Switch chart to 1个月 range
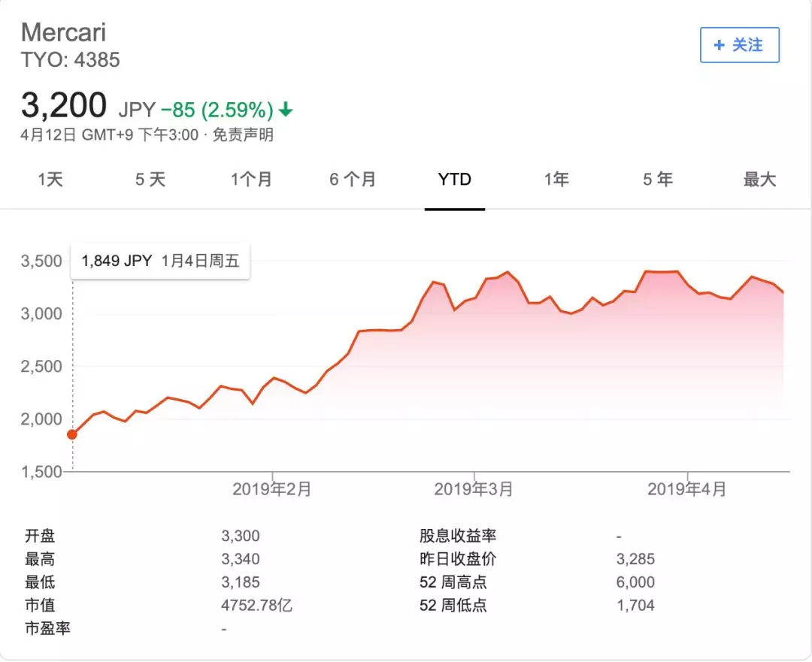 tap(251, 180)
